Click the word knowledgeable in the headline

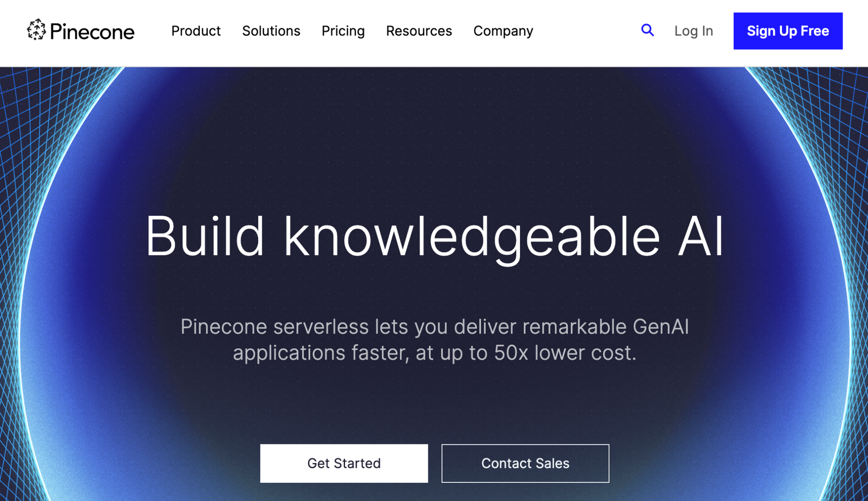[x=472, y=237]
